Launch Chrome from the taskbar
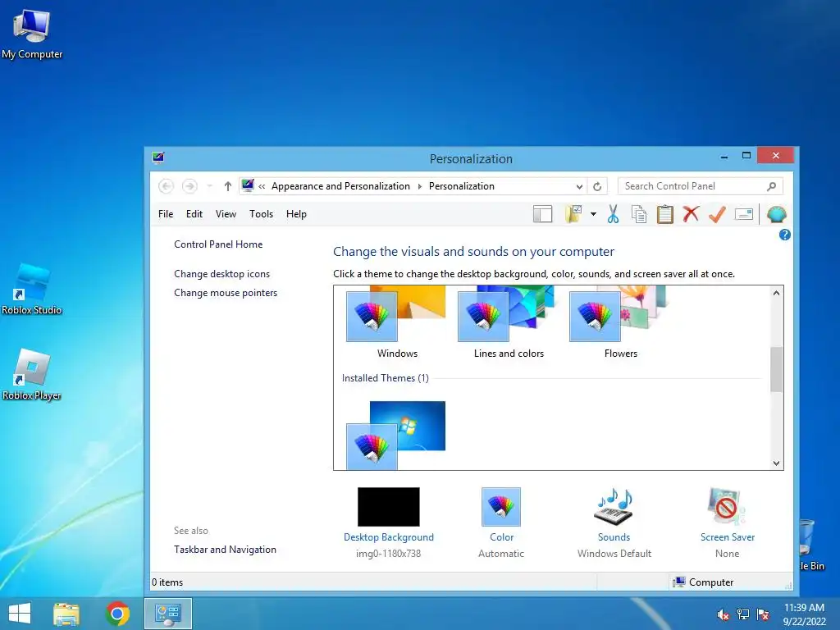 pos(117,614)
